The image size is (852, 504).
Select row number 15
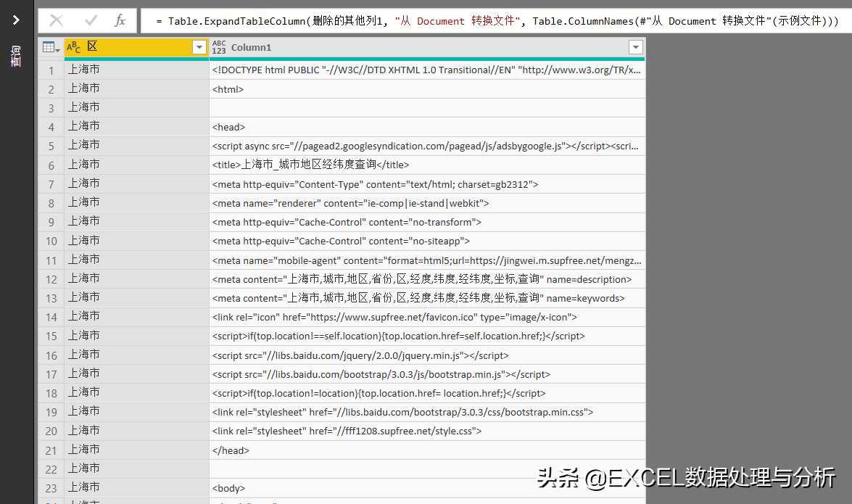[51, 336]
